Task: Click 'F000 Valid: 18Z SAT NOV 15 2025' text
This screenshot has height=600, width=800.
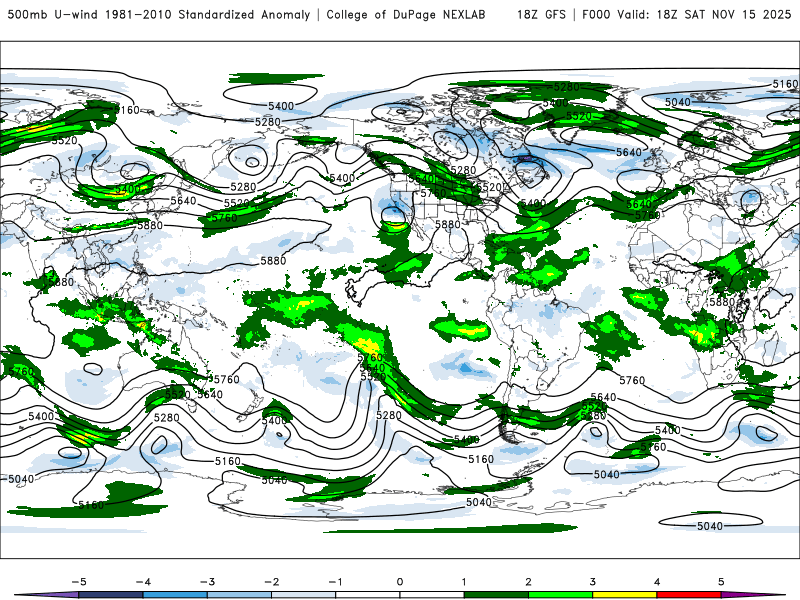Action: click(x=687, y=14)
